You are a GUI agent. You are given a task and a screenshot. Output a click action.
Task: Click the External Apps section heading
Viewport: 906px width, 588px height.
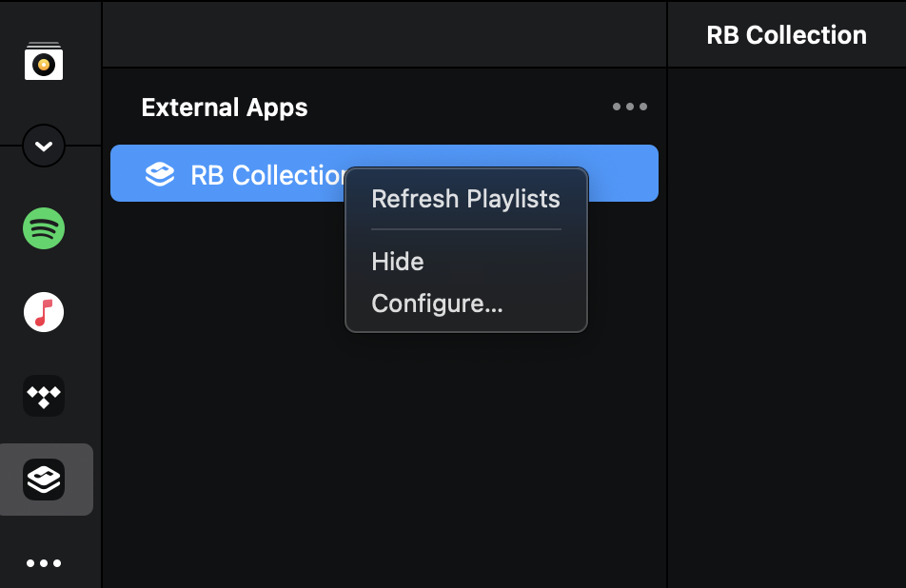pyautogui.click(x=225, y=108)
